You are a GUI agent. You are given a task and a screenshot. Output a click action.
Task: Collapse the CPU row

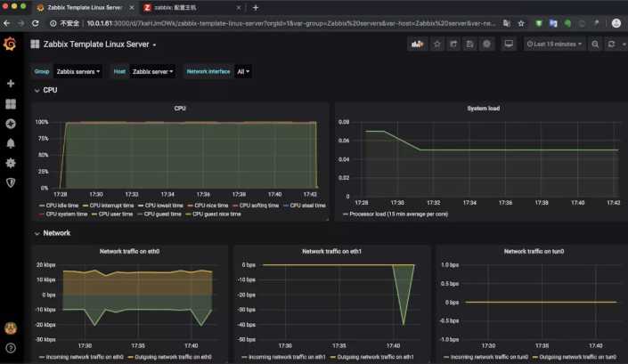pyautogui.click(x=45, y=90)
